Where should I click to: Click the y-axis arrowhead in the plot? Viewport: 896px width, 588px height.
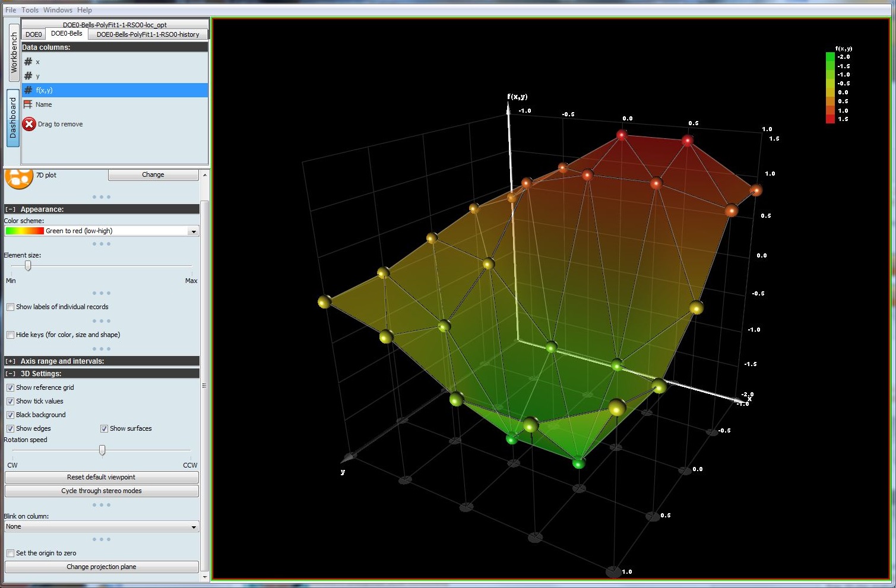[x=349, y=457]
